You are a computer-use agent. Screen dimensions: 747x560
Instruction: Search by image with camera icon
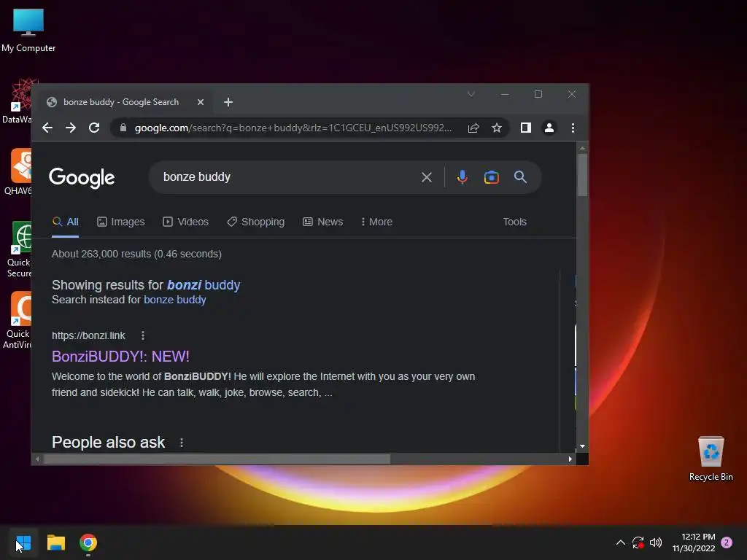coord(491,177)
